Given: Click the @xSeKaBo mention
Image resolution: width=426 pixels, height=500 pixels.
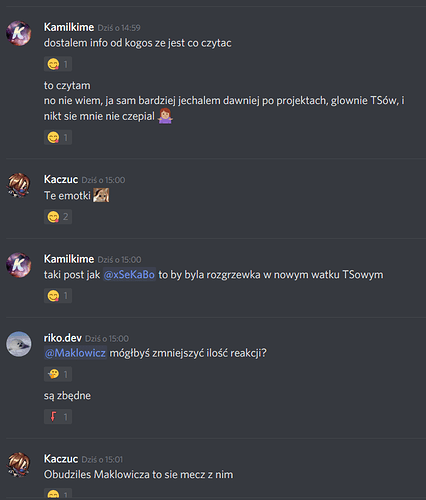Looking at the screenshot, I should [x=129, y=275].
